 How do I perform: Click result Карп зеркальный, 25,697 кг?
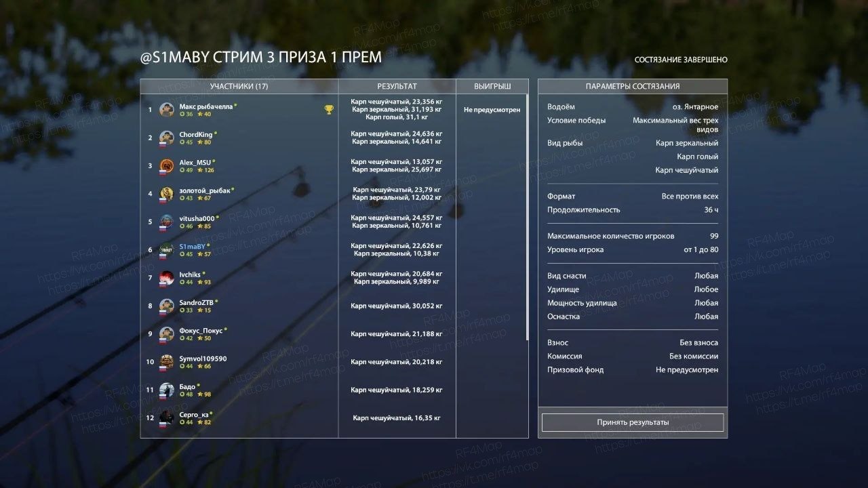[397, 169]
